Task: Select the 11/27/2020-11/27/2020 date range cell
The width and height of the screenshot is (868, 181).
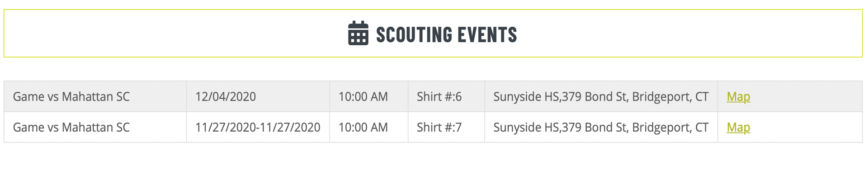Action: 258,127
